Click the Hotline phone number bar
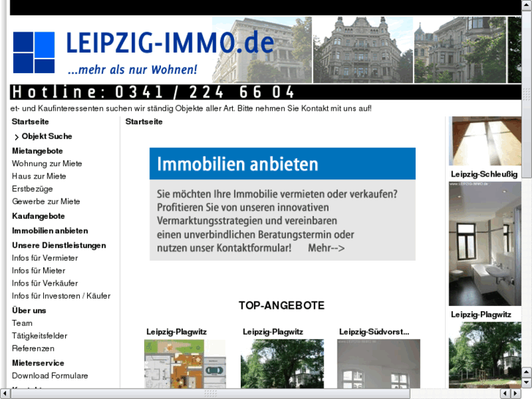This screenshot has height=399, width=532. coord(266,92)
